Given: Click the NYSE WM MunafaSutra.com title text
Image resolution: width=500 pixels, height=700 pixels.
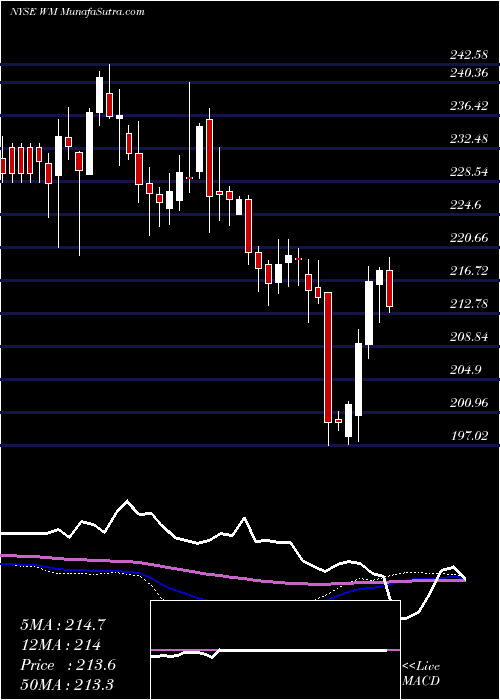Looking at the screenshot, I should pos(77,11).
